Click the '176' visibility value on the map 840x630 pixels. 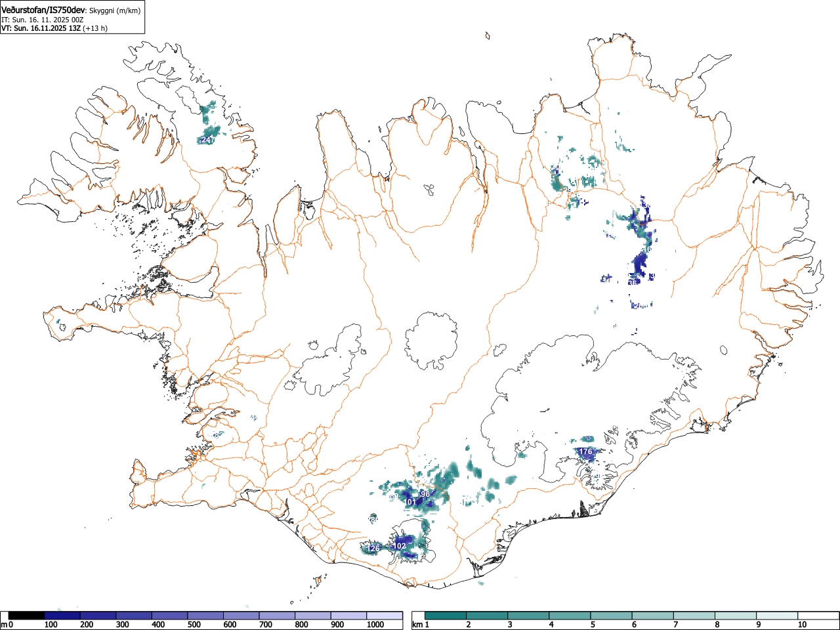coord(586,451)
